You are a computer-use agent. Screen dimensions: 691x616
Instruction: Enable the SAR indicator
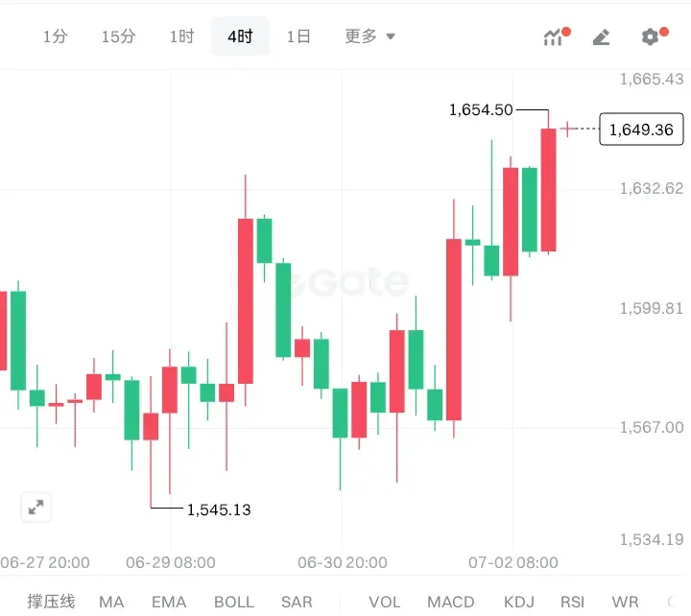(x=297, y=602)
